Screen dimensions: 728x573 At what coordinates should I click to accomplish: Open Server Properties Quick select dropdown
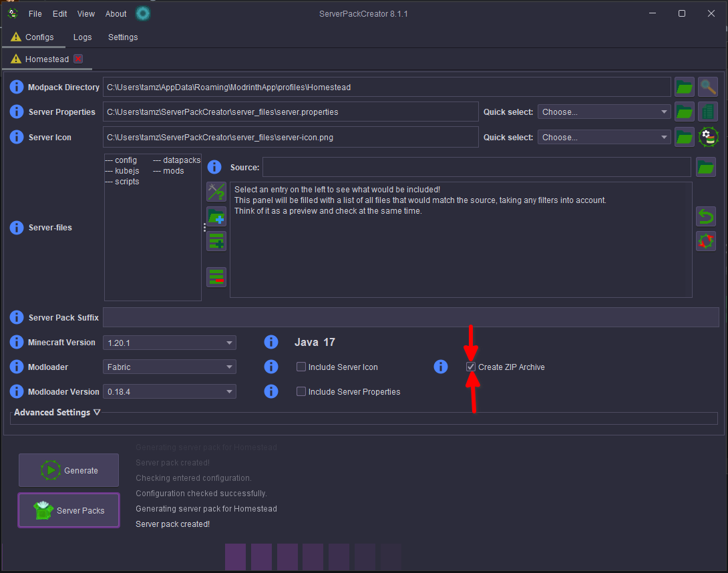pyautogui.click(x=604, y=112)
